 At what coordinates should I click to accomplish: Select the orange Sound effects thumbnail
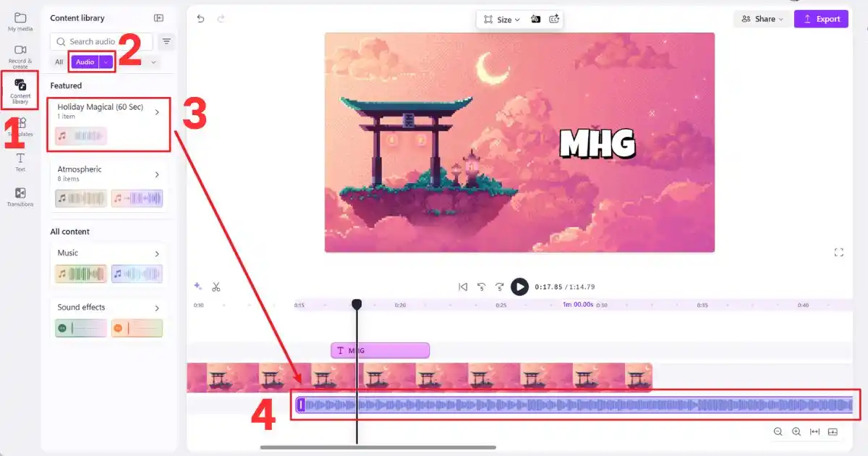[x=137, y=329]
